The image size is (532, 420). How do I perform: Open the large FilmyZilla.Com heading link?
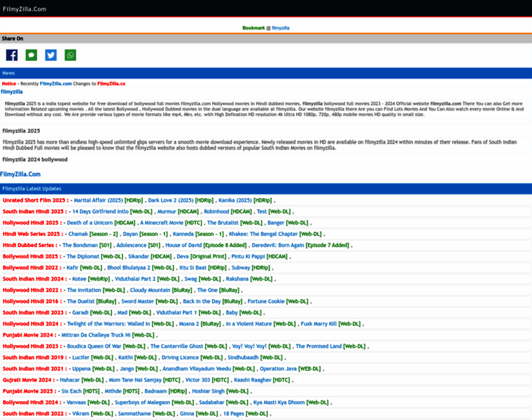tap(20, 174)
